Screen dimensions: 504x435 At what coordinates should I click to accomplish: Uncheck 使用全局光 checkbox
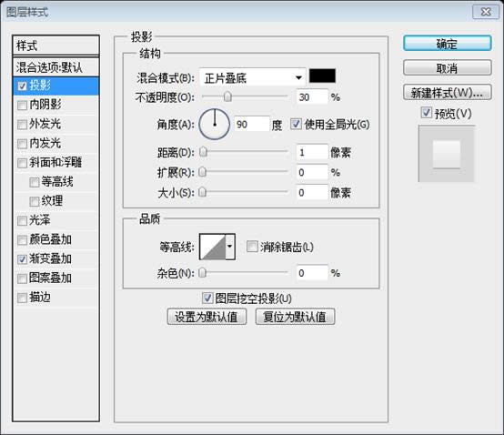296,124
